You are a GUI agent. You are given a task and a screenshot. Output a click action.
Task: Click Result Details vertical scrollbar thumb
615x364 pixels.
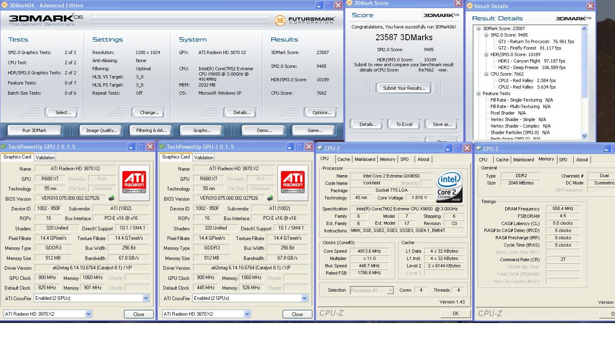[584, 65]
